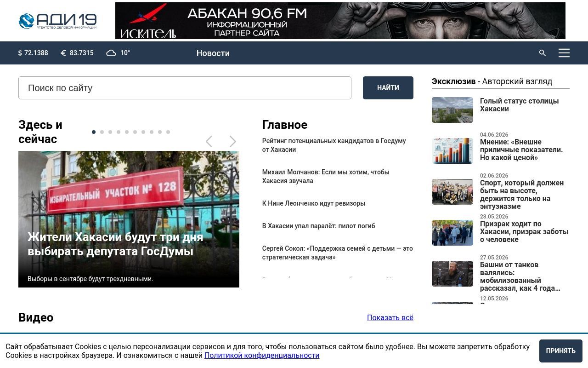This screenshot has height=368, width=588.
Task: Select the ninth carousel dot
Action: [x=160, y=132]
